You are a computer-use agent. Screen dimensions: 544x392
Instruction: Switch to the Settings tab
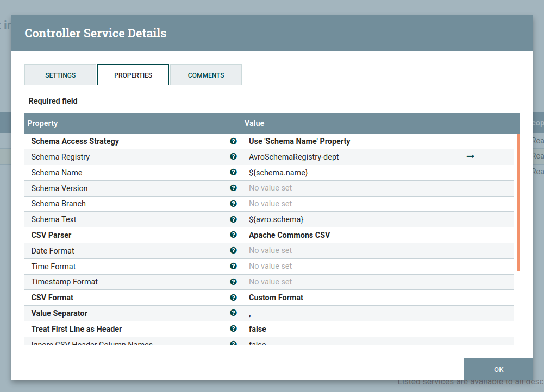[x=60, y=75]
